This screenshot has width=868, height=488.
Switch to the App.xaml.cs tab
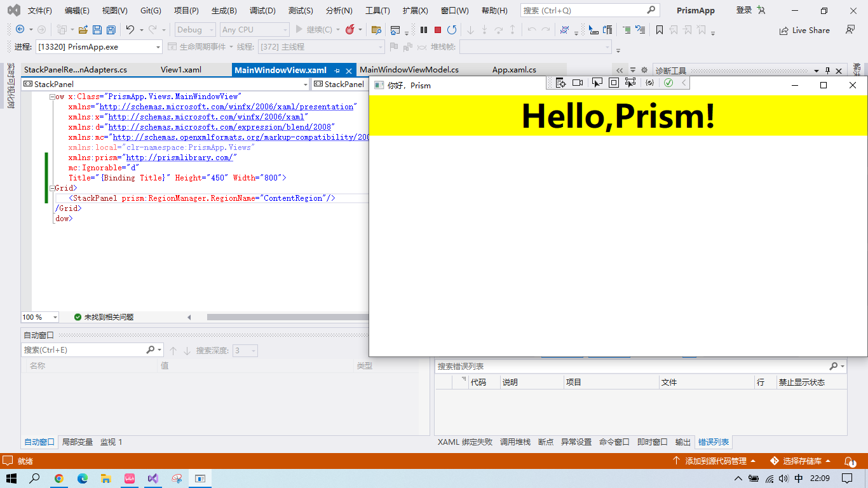tap(514, 70)
